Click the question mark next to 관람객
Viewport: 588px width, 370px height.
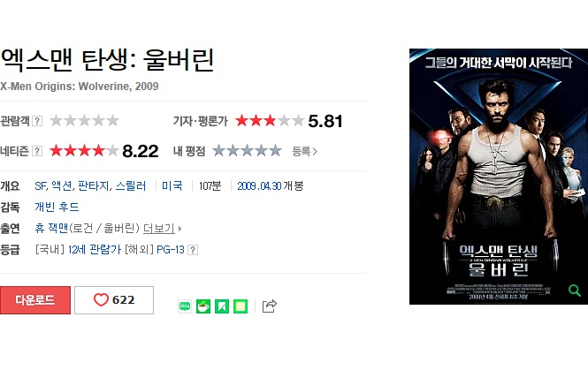[x=37, y=121]
